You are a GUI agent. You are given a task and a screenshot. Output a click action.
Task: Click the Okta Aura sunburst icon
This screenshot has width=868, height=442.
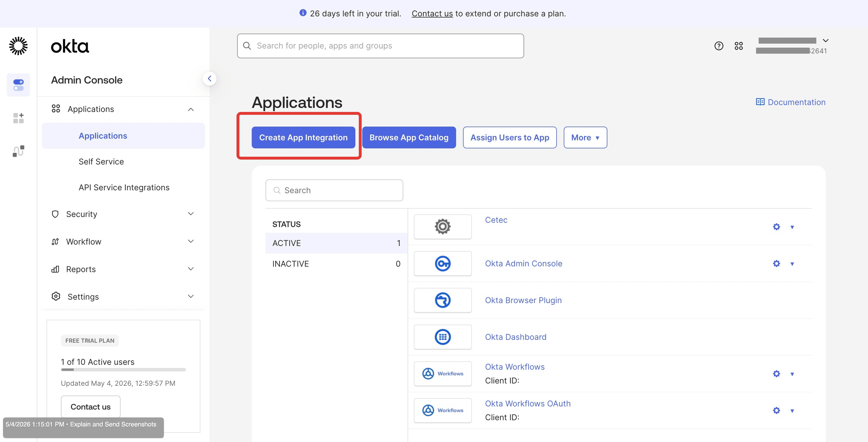point(18,46)
